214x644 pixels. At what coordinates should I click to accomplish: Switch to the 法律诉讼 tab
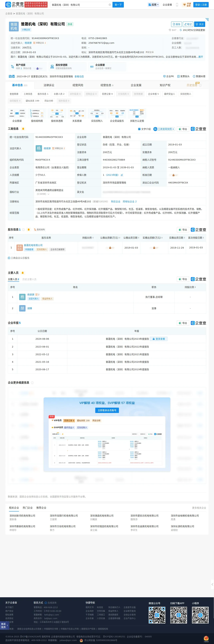pos(49,85)
